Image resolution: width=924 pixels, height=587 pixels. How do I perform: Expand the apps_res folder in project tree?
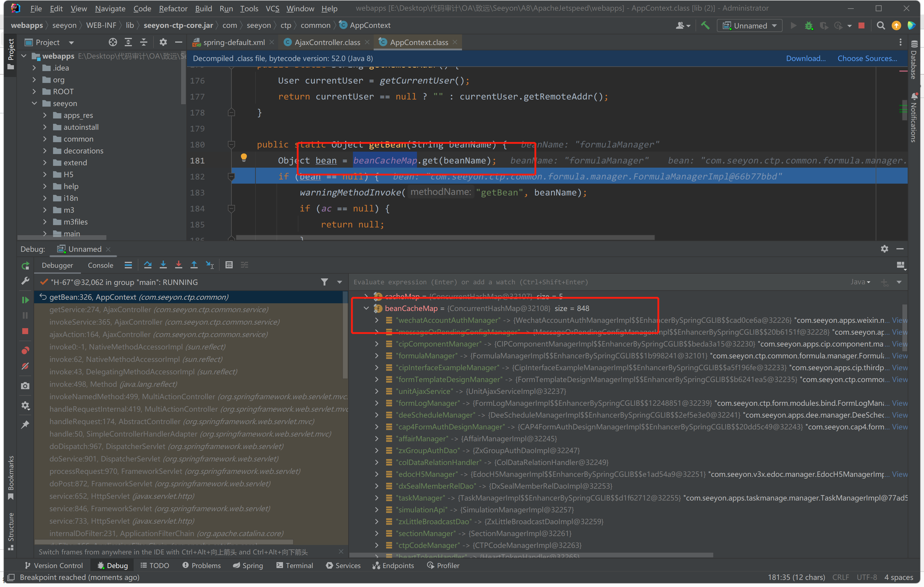tap(45, 116)
